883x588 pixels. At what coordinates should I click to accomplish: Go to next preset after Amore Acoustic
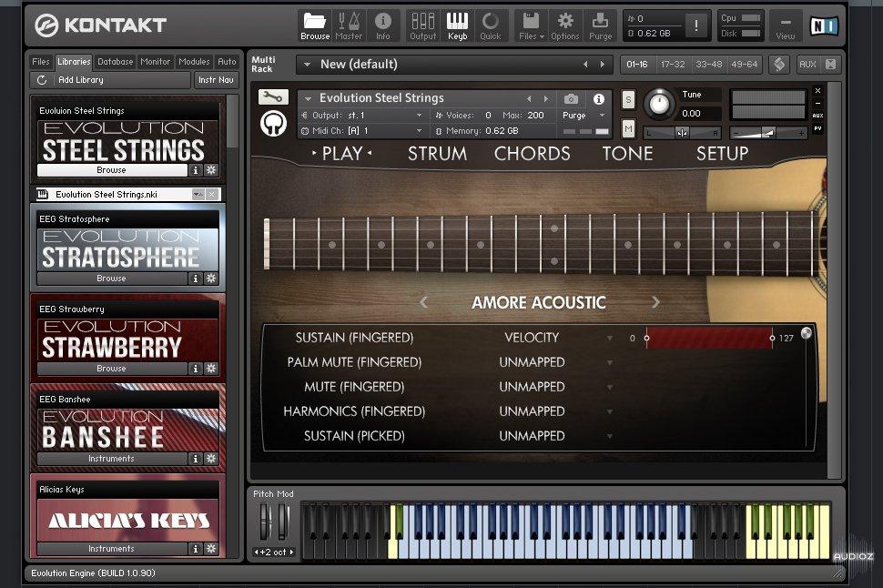[655, 302]
